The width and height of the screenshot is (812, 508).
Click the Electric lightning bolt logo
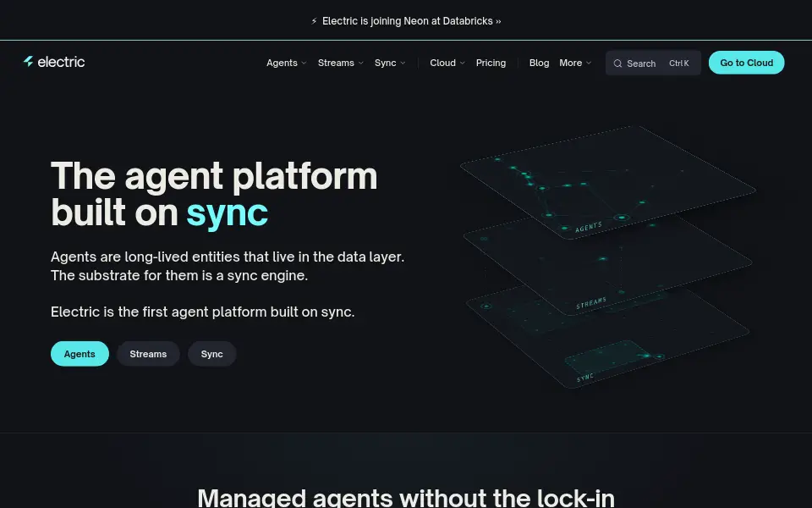coord(29,62)
